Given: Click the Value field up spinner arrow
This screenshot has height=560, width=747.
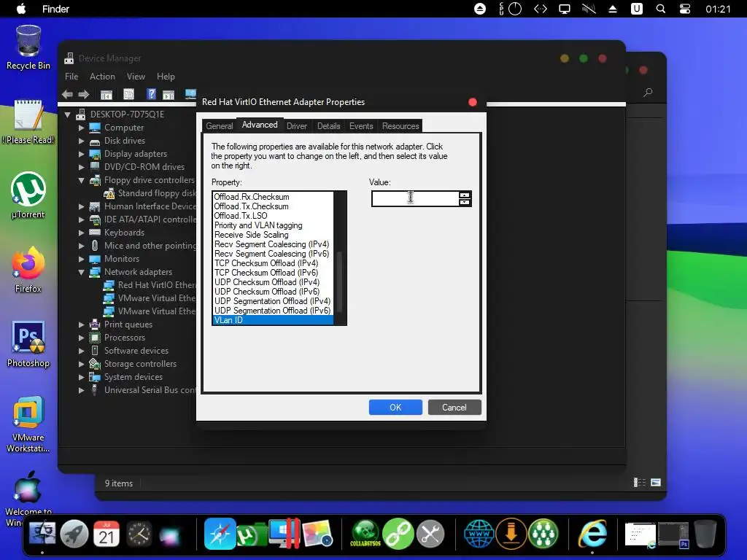Looking at the screenshot, I should (465, 195).
